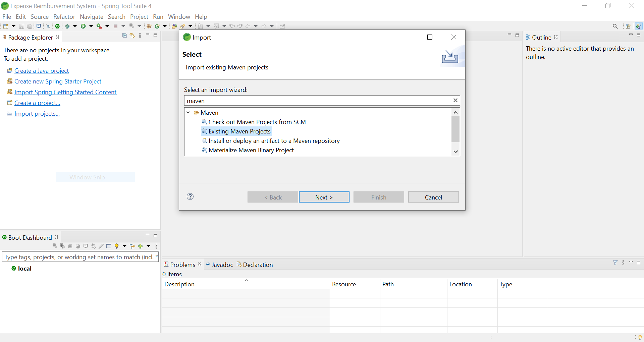The width and height of the screenshot is (644, 342).
Task: Click the Search flashlight toolbar icon
Action: [x=183, y=26]
